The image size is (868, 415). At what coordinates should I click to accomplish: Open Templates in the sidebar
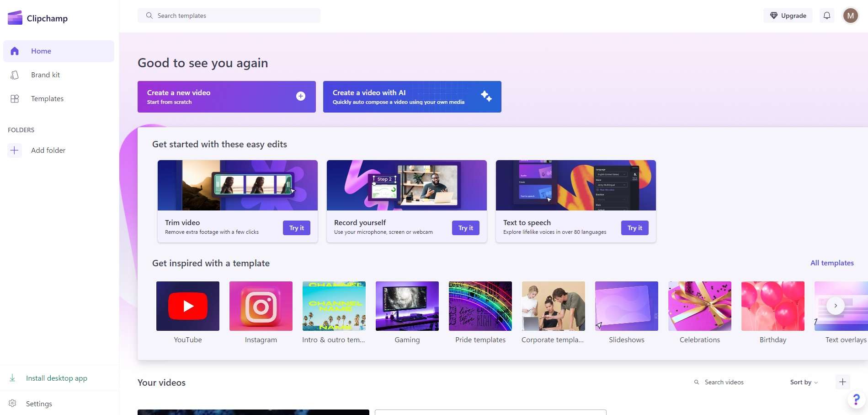[59, 99]
